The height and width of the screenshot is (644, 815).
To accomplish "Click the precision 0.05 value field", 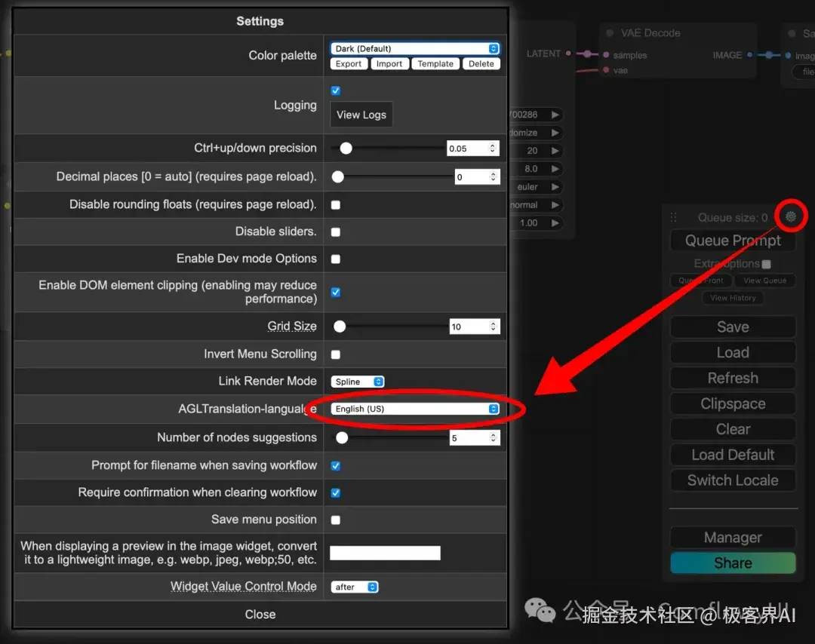I will click(473, 148).
